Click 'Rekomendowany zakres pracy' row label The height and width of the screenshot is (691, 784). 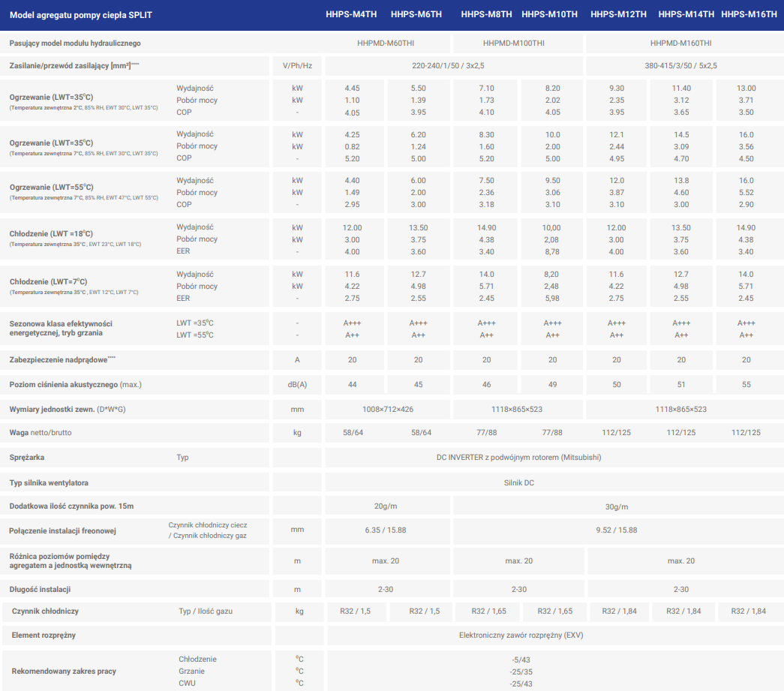64,671
